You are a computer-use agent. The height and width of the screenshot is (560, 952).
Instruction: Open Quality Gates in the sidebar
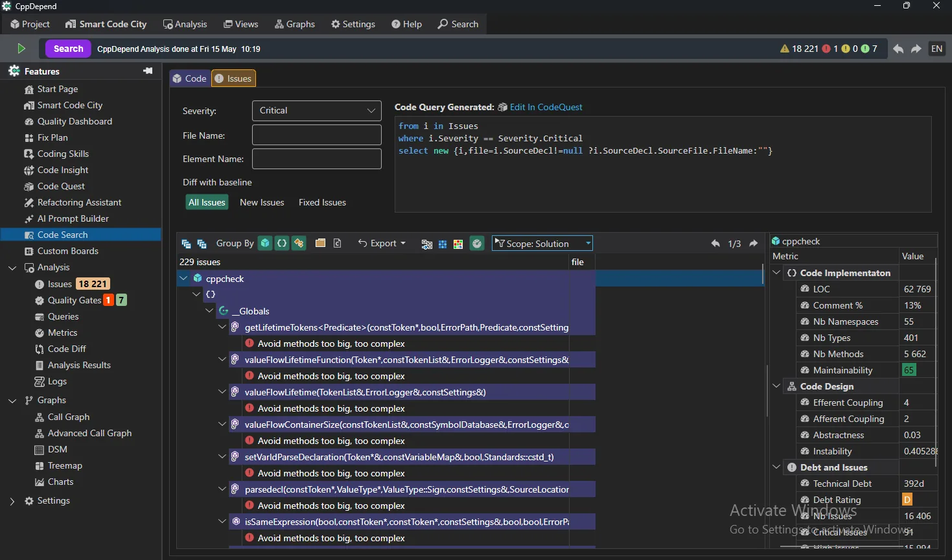(x=75, y=300)
